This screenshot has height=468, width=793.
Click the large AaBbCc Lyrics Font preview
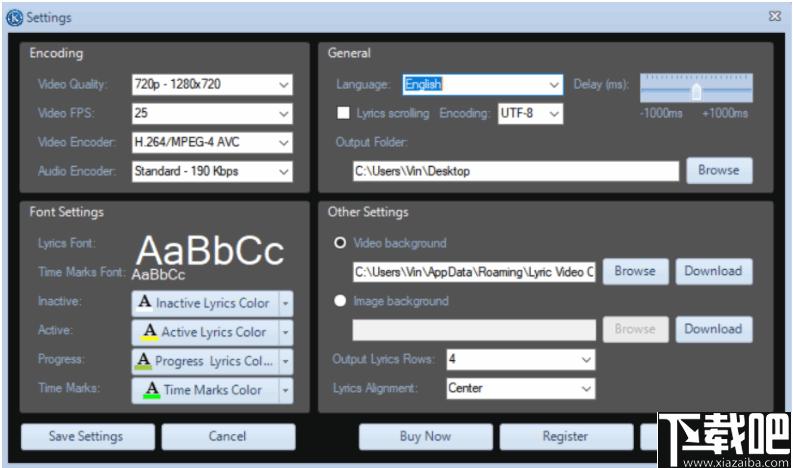click(x=210, y=250)
